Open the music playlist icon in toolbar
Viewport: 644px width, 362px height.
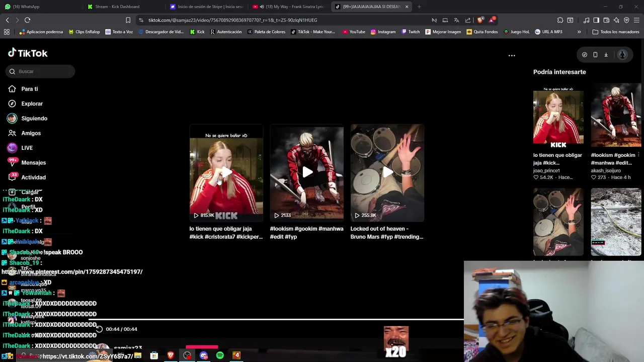point(586,20)
